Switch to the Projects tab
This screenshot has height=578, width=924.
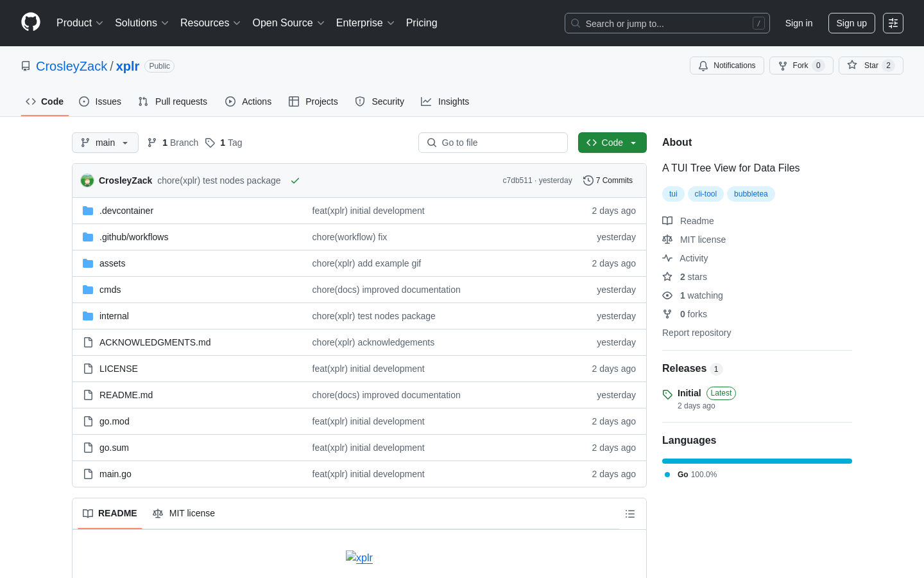pyautogui.click(x=313, y=101)
